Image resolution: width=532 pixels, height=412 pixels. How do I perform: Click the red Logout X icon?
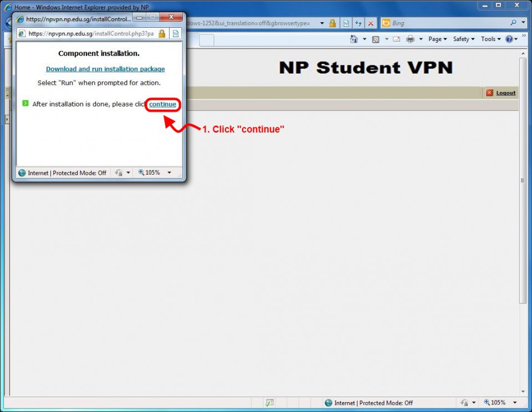tap(489, 93)
